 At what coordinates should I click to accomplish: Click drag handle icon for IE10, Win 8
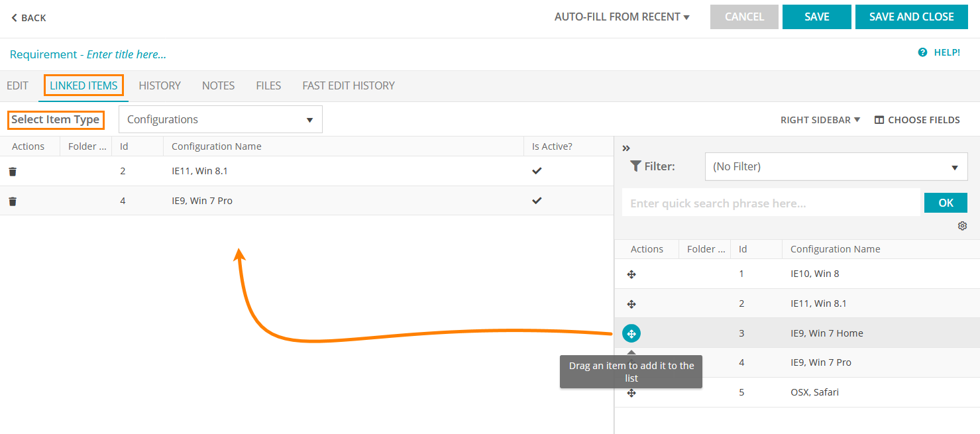point(631,274)
